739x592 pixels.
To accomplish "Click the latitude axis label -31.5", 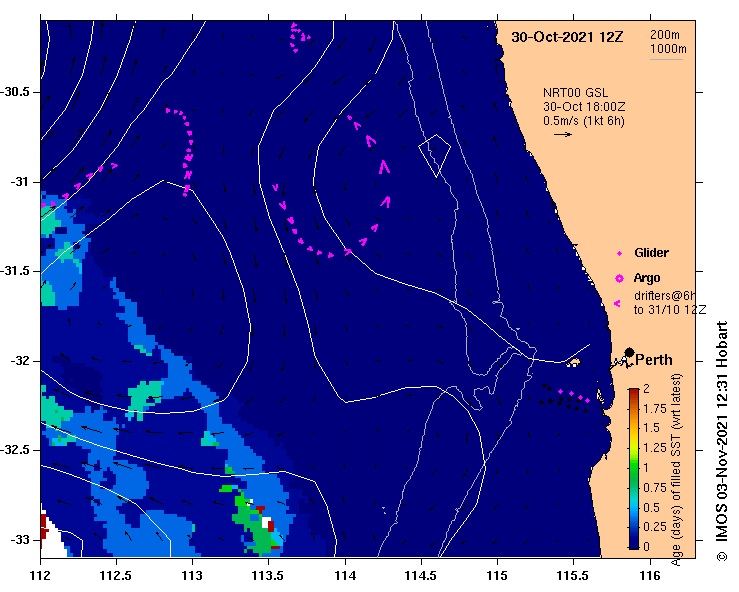I will tap(15, 271).
